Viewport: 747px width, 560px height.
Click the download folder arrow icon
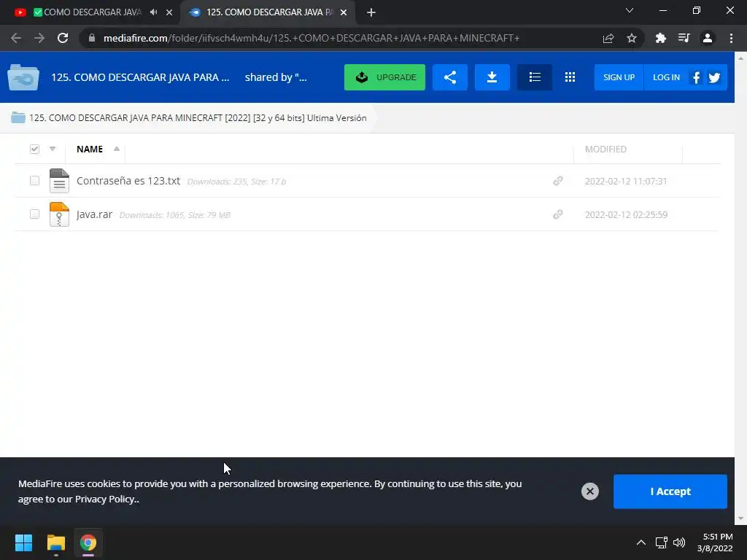pos(492,77)
